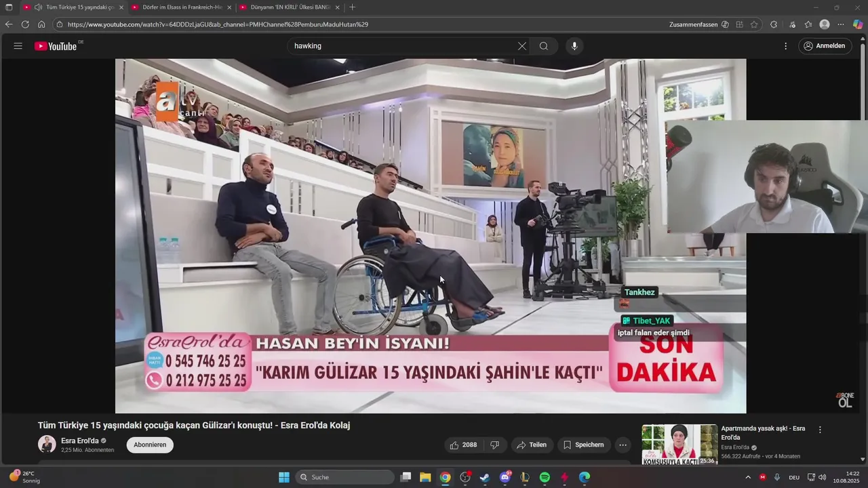Subscribe with the Abonnieren button

click(x=150, y=445)
